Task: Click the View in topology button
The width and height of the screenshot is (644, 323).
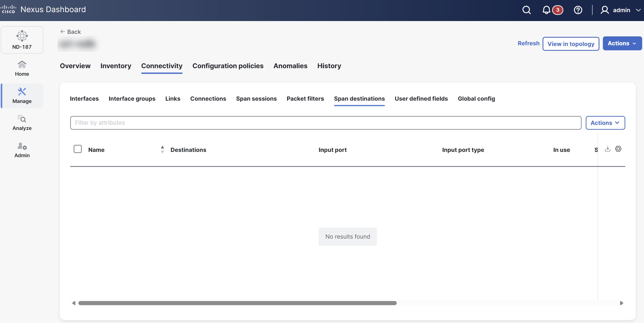Action: [570, 44]
